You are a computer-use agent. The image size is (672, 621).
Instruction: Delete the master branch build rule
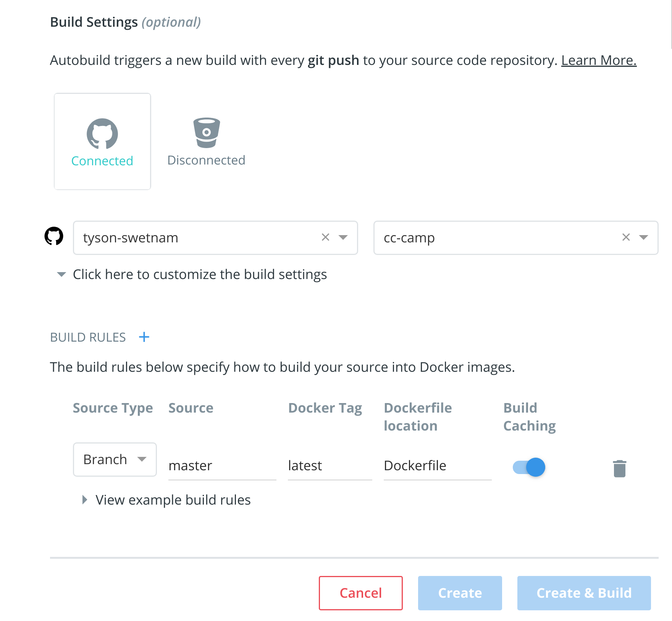pos(619,468)
